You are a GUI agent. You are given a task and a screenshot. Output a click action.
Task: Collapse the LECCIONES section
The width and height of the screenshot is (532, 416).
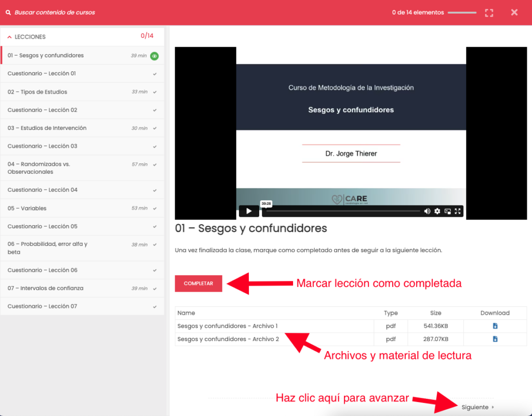pyautogui.click(x=9, y=37)
